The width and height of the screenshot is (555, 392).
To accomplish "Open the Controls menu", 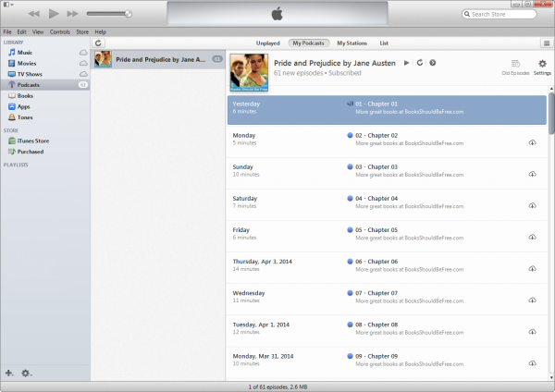I will (x=60, y=31).
